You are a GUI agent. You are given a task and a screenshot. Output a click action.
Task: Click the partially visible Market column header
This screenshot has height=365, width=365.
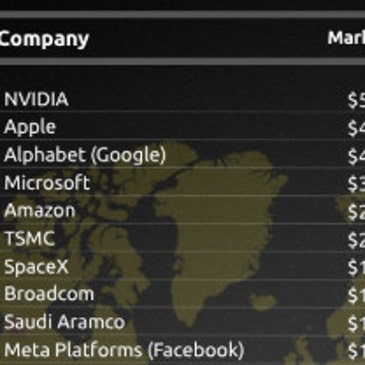[x=346, y=38]
